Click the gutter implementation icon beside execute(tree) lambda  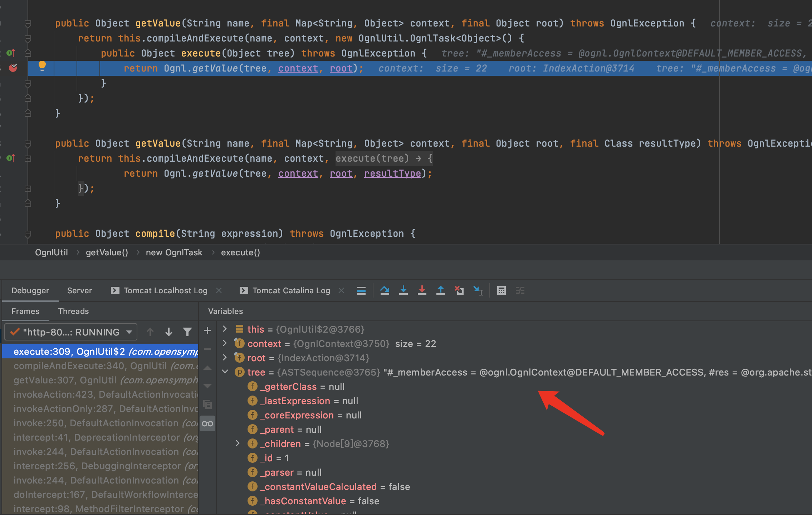click(x=11, y=158)
